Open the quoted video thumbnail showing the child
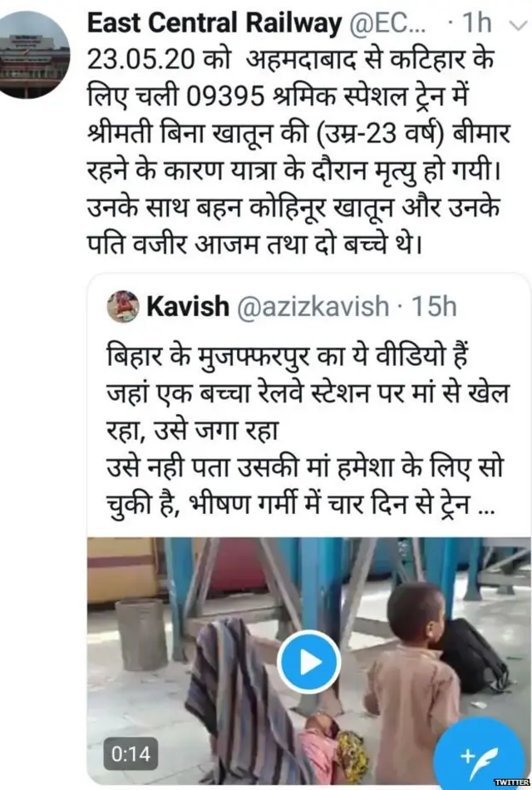 [309, 661]
